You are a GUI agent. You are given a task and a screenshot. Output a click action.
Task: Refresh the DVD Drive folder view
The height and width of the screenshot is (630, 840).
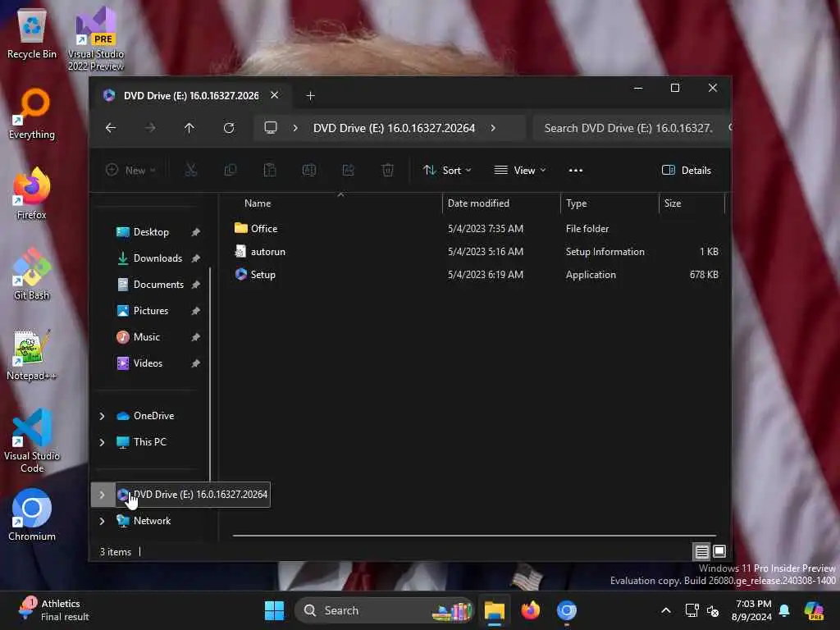229,128
